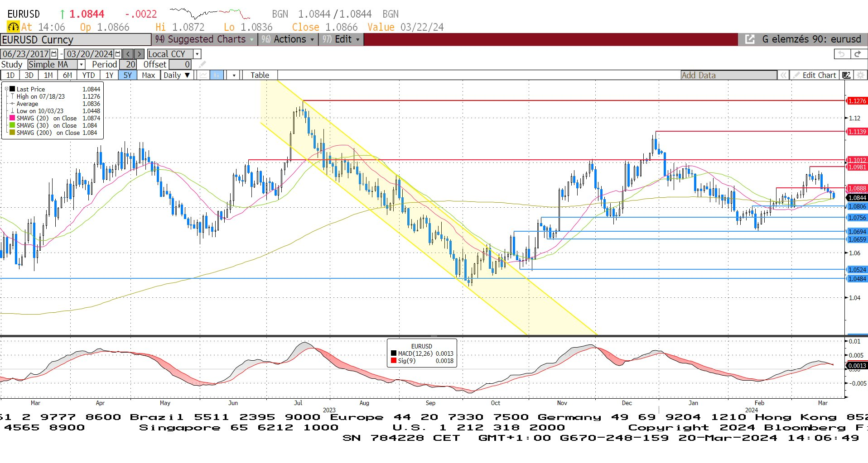Image resolution: width=868 pixels, height=463 pixels.
Task: Click the 1.0484 support level label
Action: 857,279
